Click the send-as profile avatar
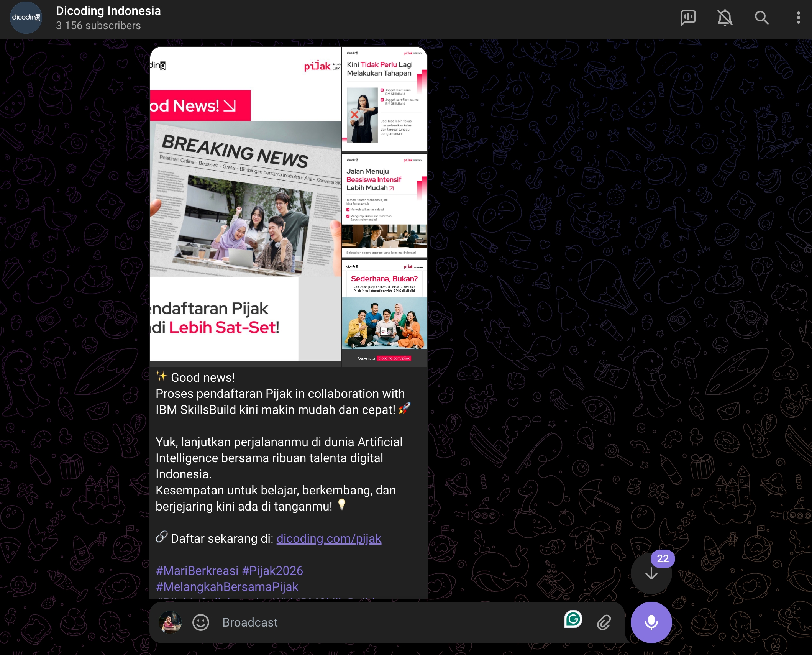812x655 pixels. point(170,622)
